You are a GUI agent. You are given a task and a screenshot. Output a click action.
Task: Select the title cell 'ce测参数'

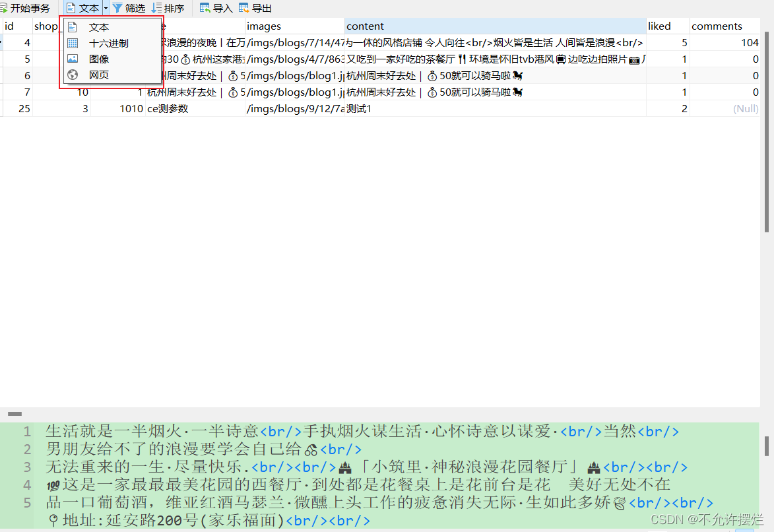195,109
